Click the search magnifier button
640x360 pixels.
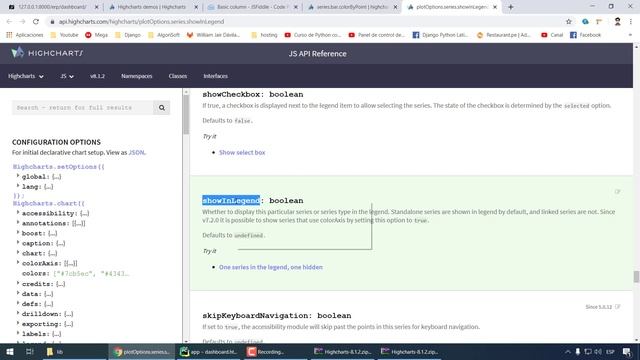click(162, 108)
